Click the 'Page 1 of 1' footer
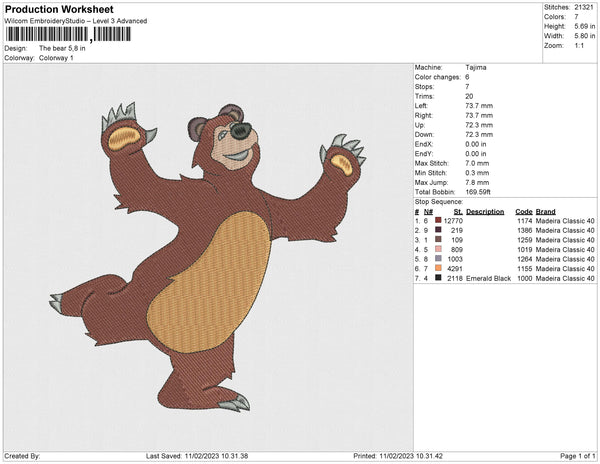 pos(577,456)
